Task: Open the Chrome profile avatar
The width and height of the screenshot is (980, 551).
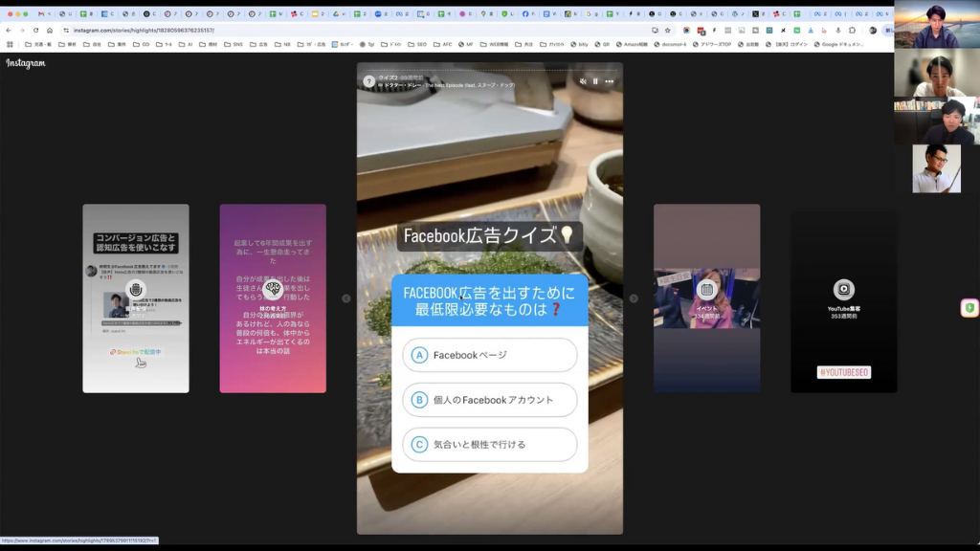Action: [x=873, y=30]
